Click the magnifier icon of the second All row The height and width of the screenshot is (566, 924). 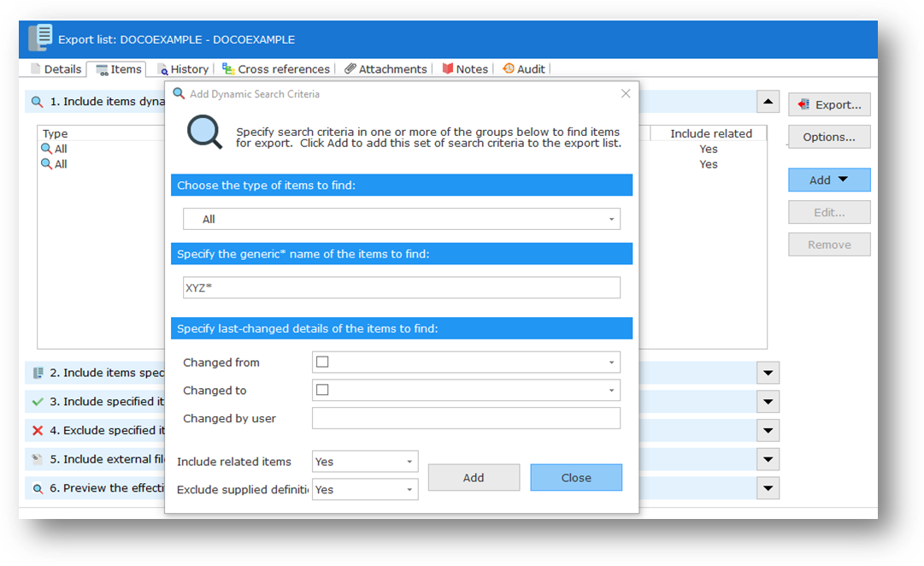pos(46,164)
